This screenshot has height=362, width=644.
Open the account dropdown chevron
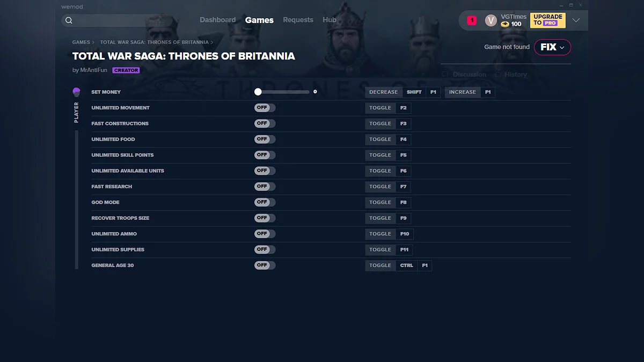[575, 20]
